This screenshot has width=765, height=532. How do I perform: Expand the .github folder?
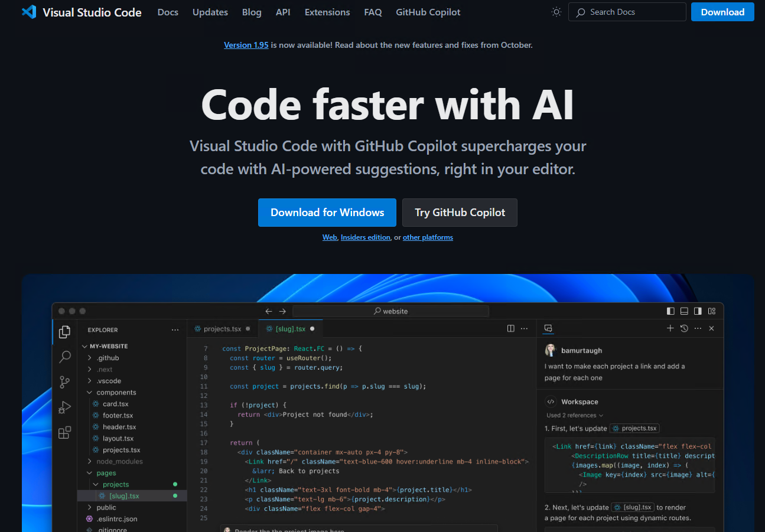(90, 358)
